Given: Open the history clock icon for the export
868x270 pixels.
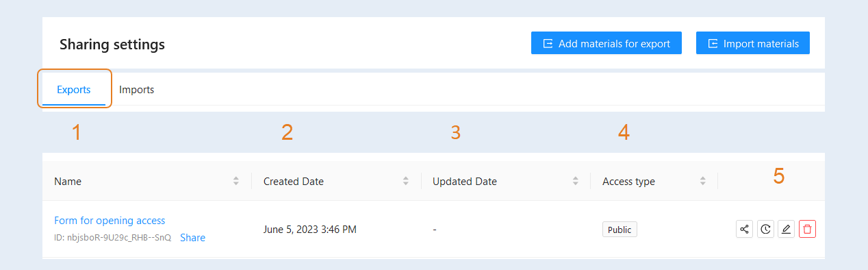Looking at the screenshot, I should [x=765, y=229].
